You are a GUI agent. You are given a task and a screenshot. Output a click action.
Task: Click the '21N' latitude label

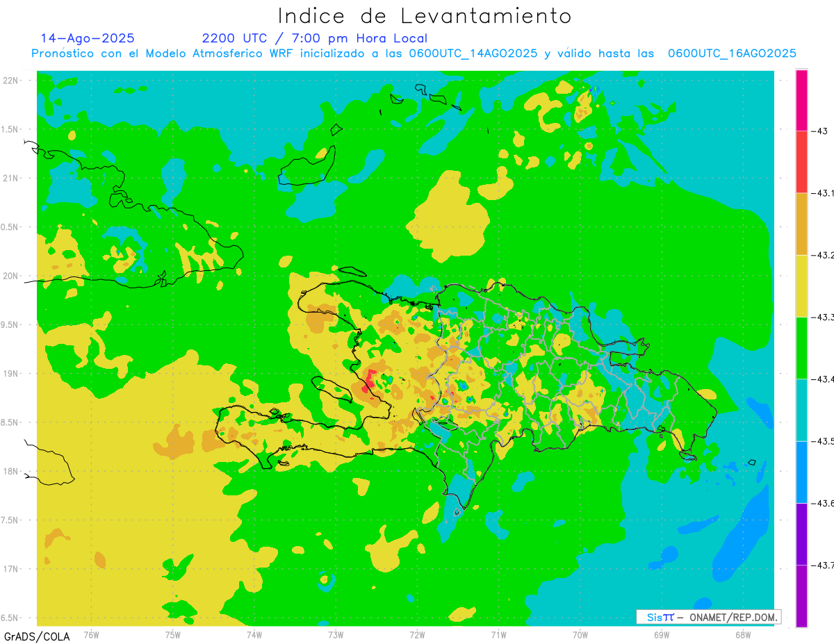12,178
